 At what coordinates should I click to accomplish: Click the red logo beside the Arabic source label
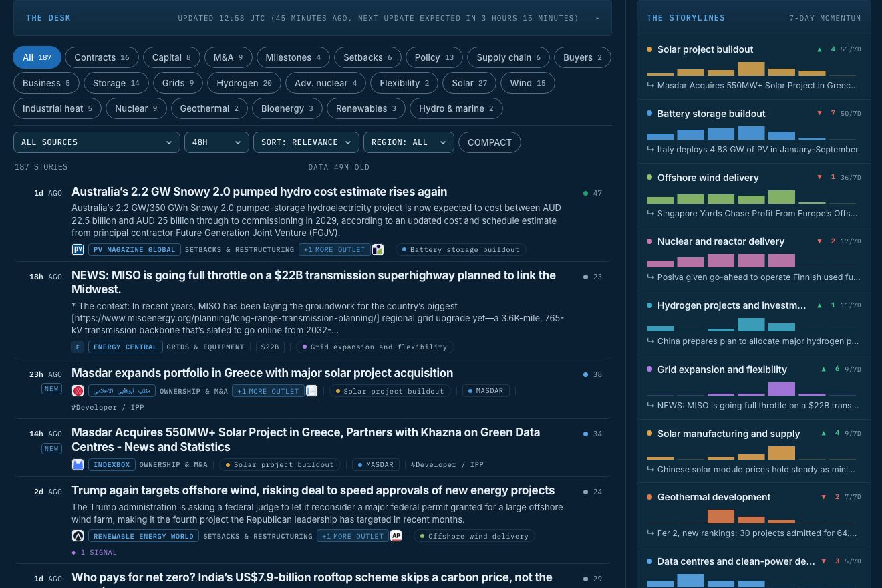[x=78, y=390]
